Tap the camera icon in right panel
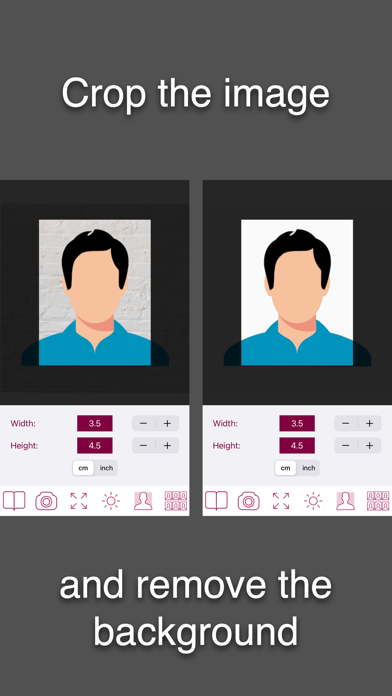Viewport: 392px width, 696px height. coord(249,501)
